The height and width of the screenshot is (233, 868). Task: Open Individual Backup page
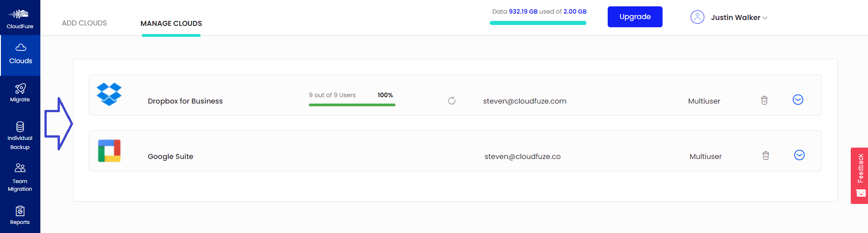click(x=20, y=135)
